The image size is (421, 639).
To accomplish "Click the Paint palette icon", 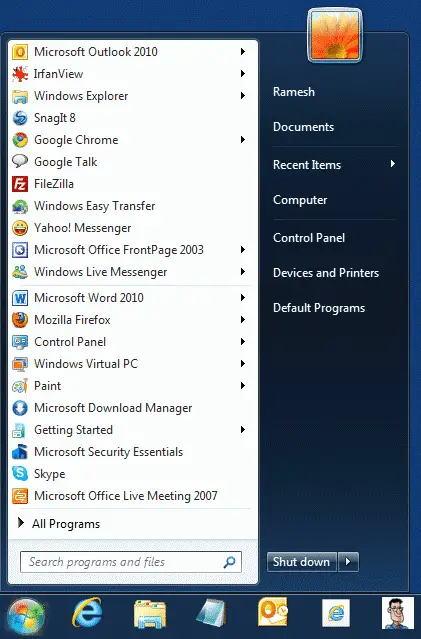I will point(20,386).
